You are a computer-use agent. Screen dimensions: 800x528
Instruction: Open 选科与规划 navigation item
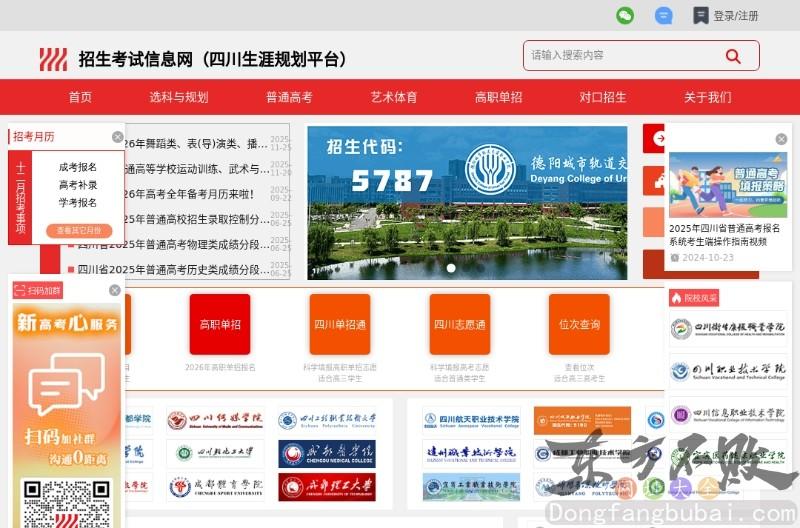coord(179,97)
